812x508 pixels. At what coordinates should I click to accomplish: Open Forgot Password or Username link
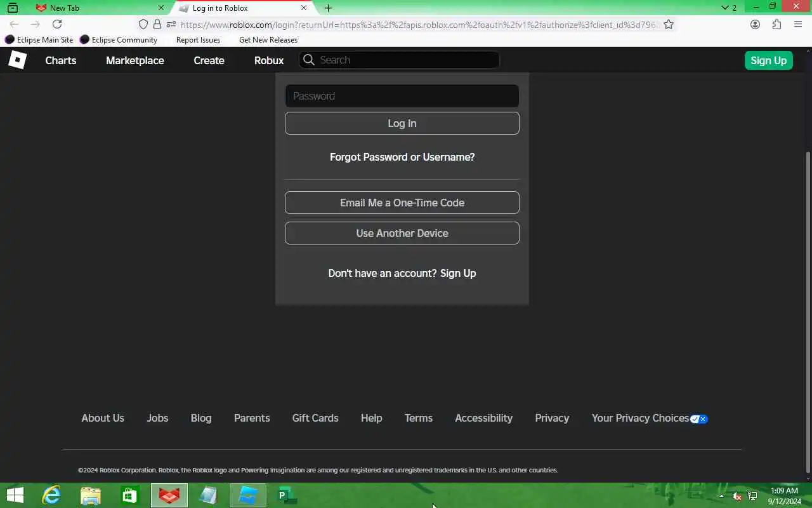[x=402, y=157]
